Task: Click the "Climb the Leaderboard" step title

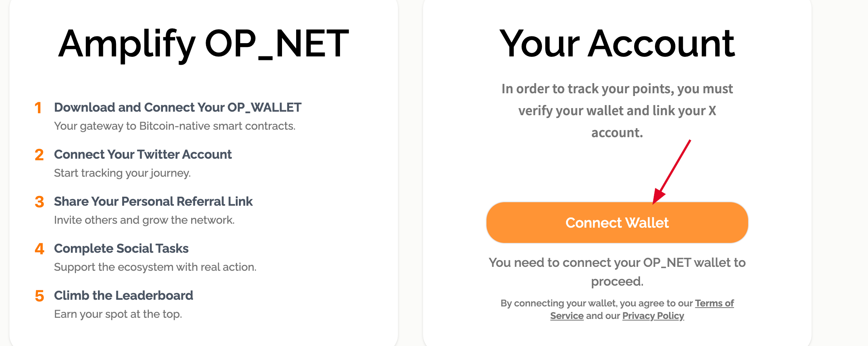Action: click(x=123, y=295)
